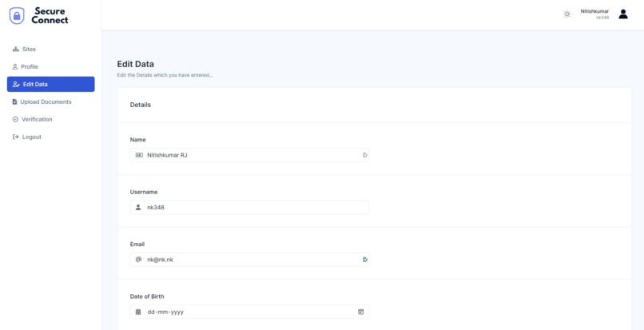Click the Username field label
644x330 pixels.
point(144,192)
